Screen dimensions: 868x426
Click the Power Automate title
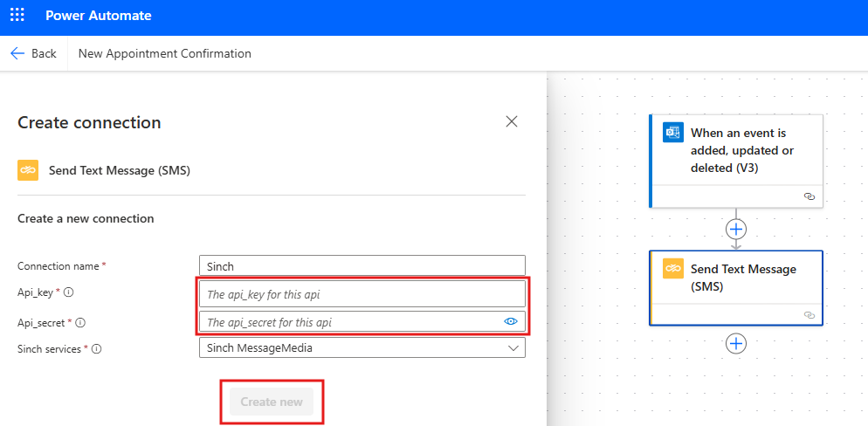click(x=99, y=16)
